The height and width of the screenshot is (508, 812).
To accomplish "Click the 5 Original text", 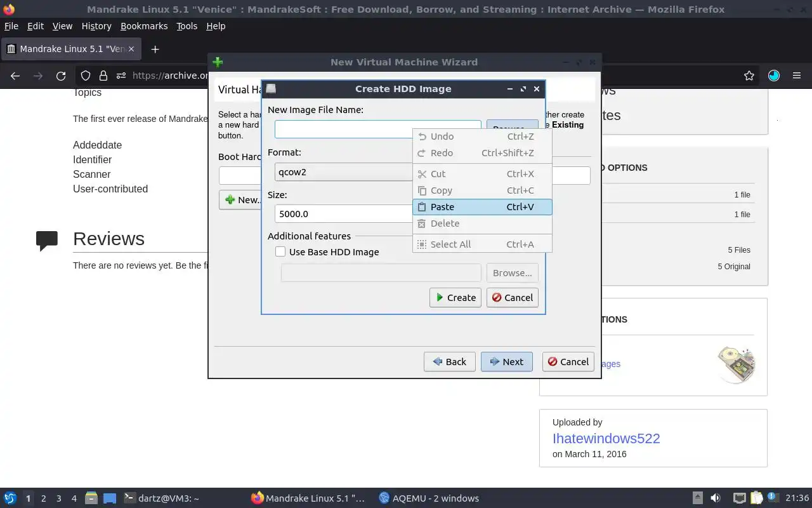I will coord(734,267).
